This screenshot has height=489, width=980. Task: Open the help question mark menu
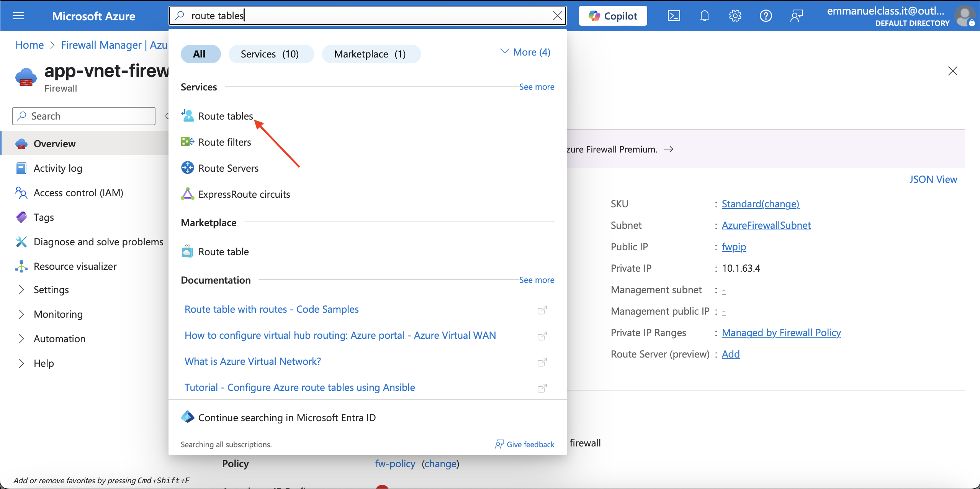[766, 16]
